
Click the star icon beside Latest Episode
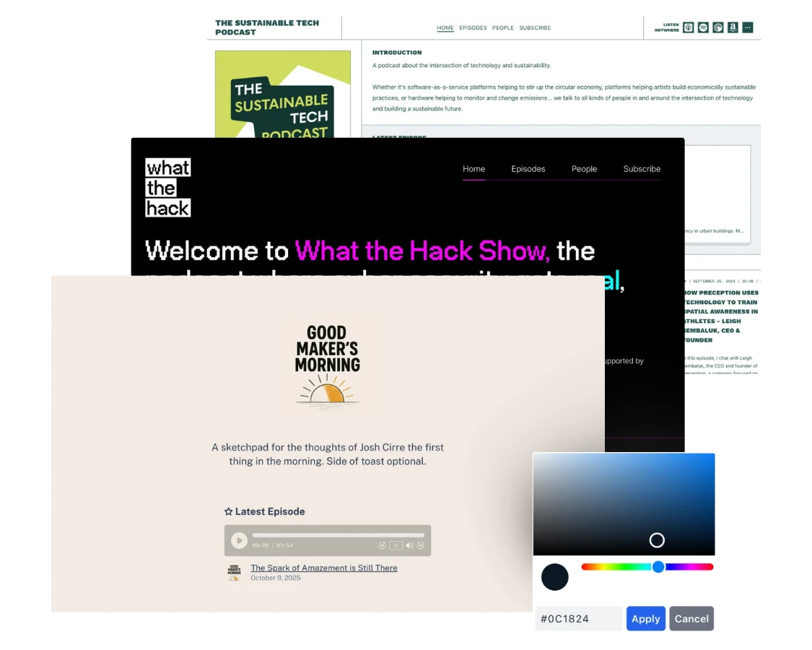point(228,511)
